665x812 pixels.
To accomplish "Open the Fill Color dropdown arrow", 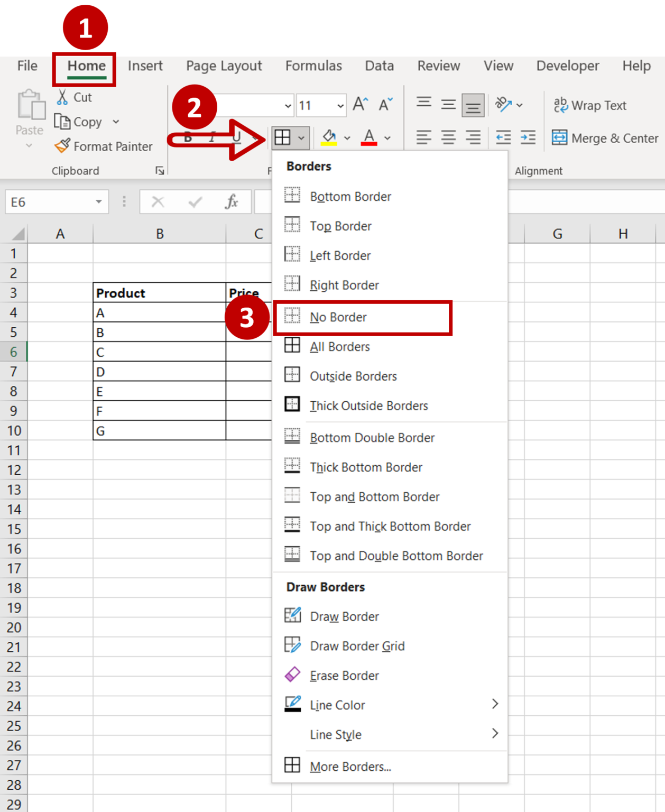I will [347, 138].
